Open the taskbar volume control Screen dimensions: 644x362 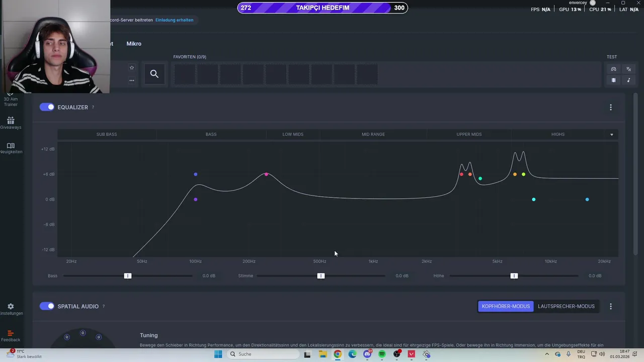pyautogui.click(x=603, y=354)
